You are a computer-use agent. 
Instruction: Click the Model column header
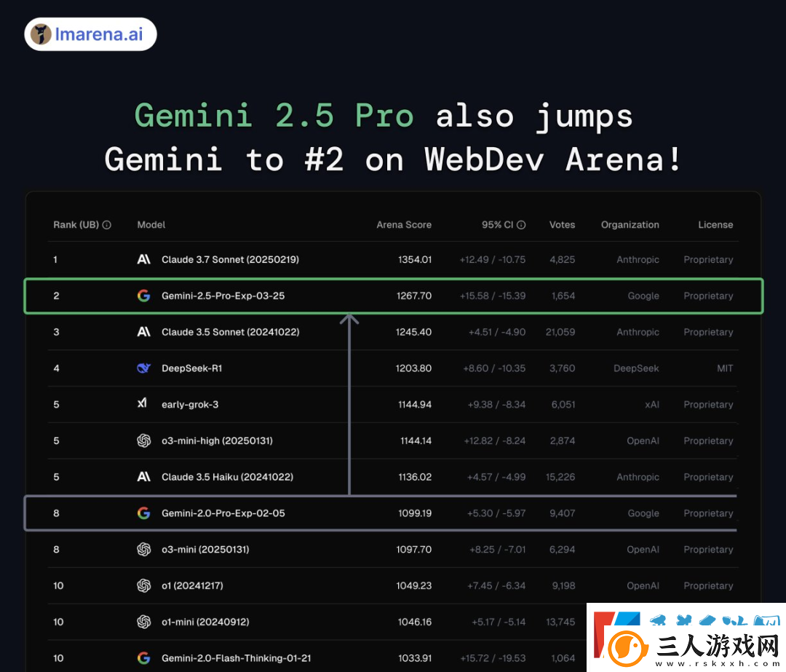(151, 225)
